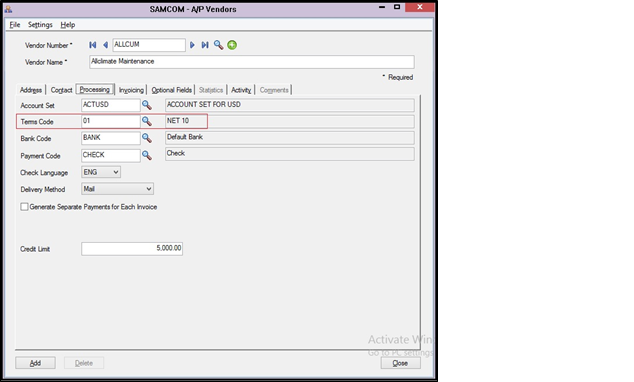Go to first vendor record arrow
The image size is (634, 382).
[x=93, y=45]
